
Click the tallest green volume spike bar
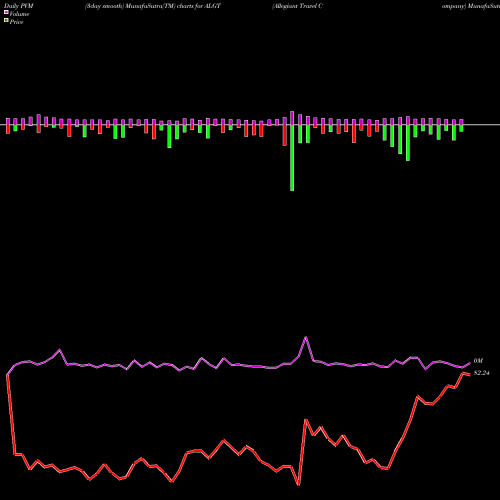coord(292,158)
